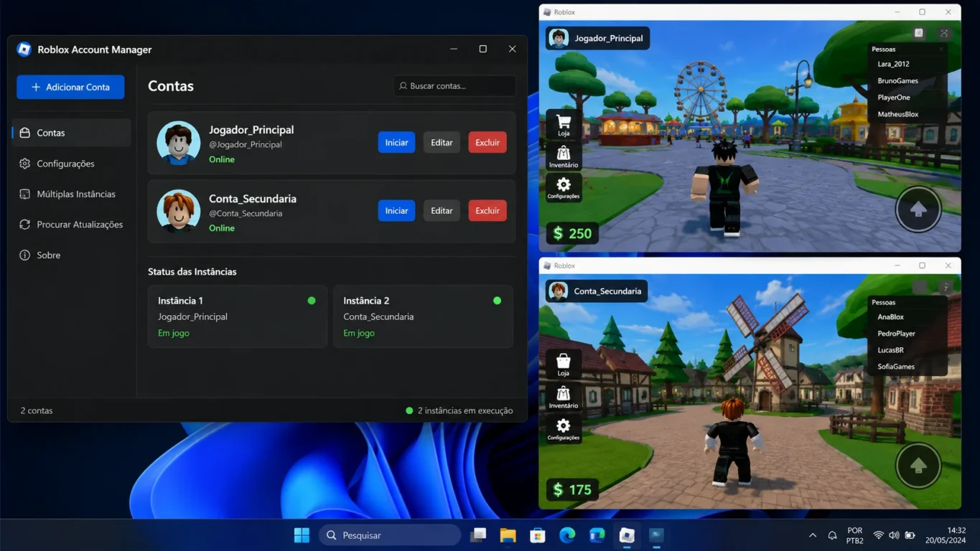The height and width of the screenshot is (551, 980).
Task: Open Inventário in the Conta_Secundaria game window
Action: coord(564,396)
